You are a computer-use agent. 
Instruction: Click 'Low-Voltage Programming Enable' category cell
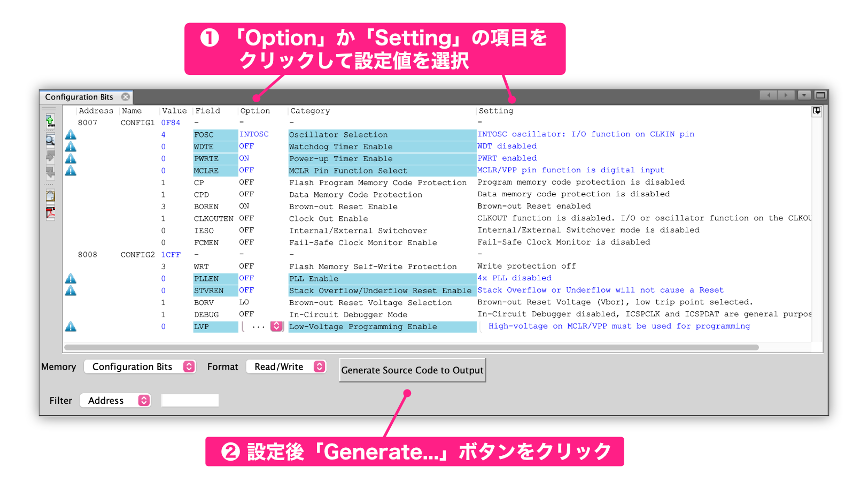[x=382, y=326]
